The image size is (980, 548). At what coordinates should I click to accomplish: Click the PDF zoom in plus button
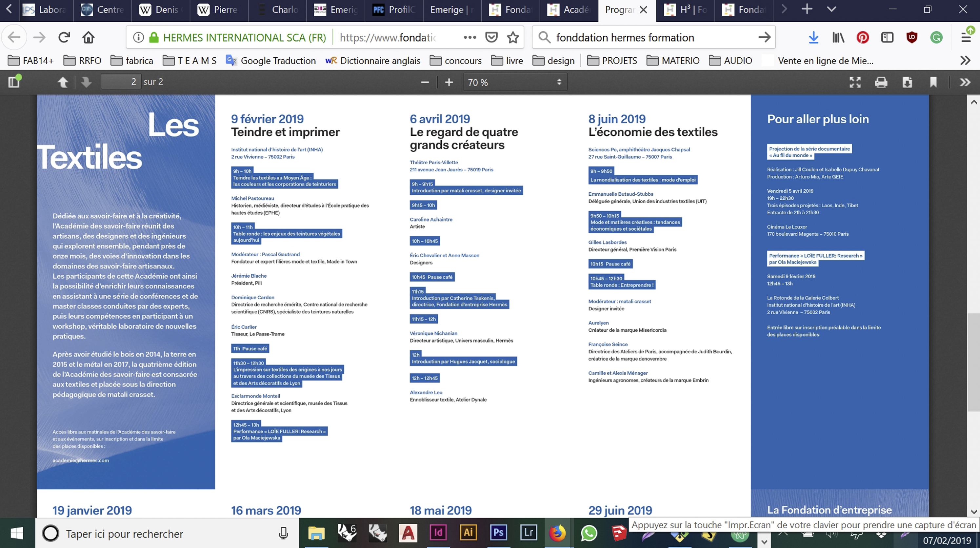tap(449, 82)
